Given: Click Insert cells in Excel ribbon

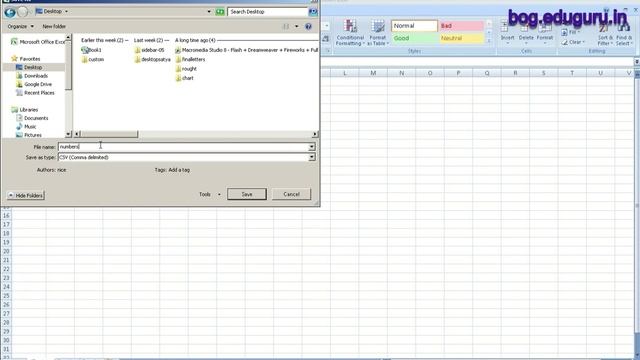Looking at the screenshot, I should [507, 33].
